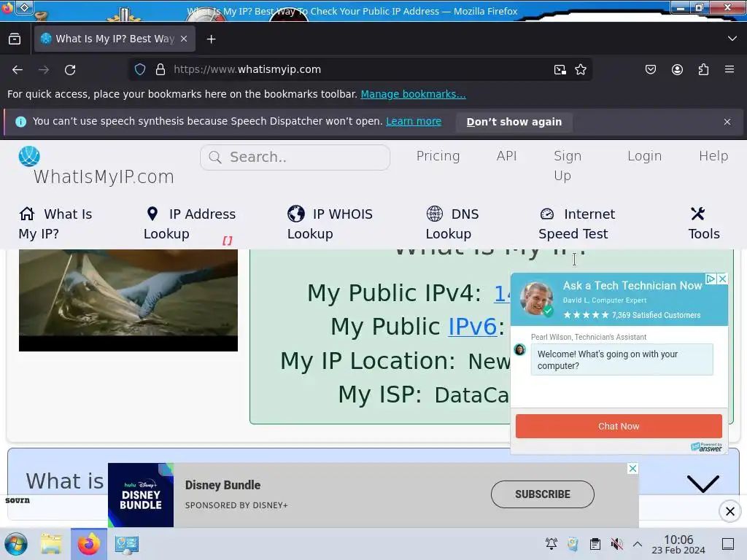Click the WhatIsMyIP.com globe logo
This screenshot has height=560, width=747.
pos(29,156)
